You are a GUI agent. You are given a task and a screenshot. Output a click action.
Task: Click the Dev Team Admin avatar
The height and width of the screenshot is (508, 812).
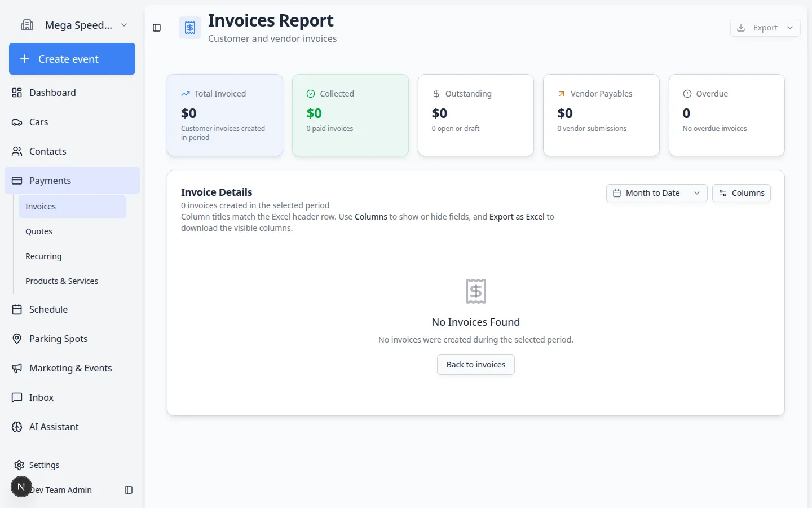coord(21,487)
